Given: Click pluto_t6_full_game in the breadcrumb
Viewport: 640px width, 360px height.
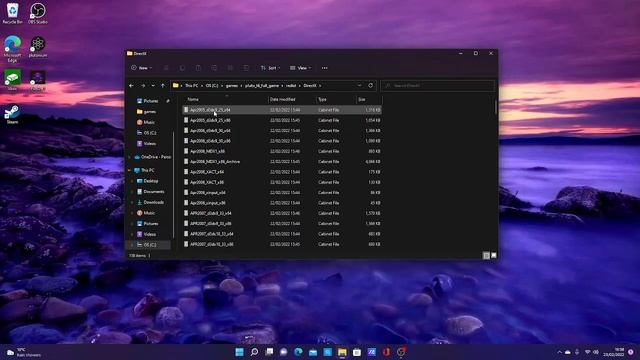Looking at the screenshot, I should click(x=262, y=86).
